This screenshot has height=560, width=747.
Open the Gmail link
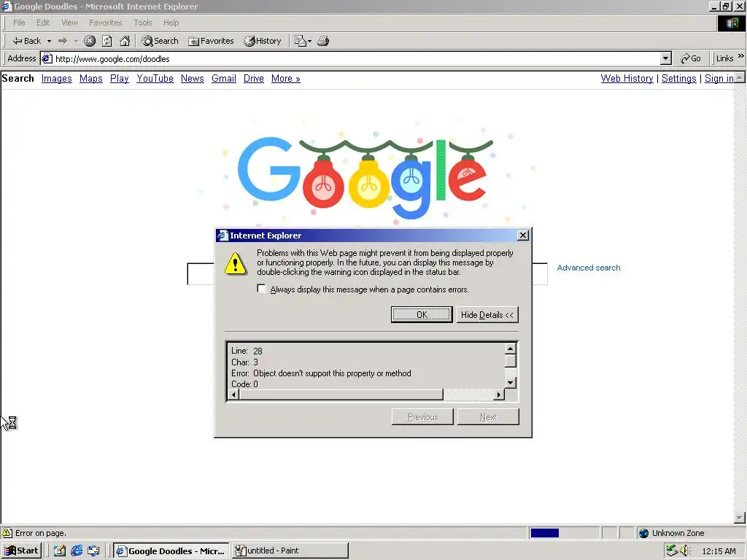coord(224,79)
